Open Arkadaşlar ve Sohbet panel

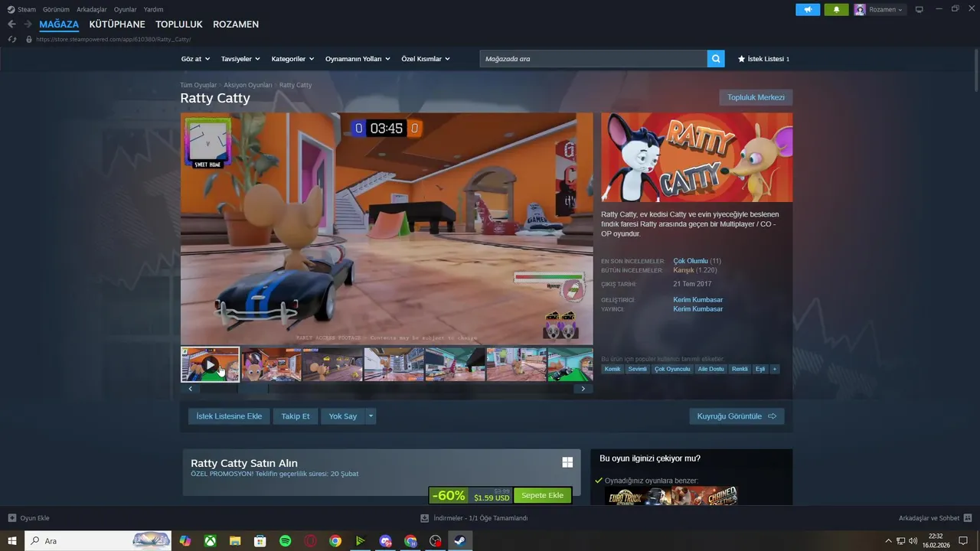click(x=935, y=518)
